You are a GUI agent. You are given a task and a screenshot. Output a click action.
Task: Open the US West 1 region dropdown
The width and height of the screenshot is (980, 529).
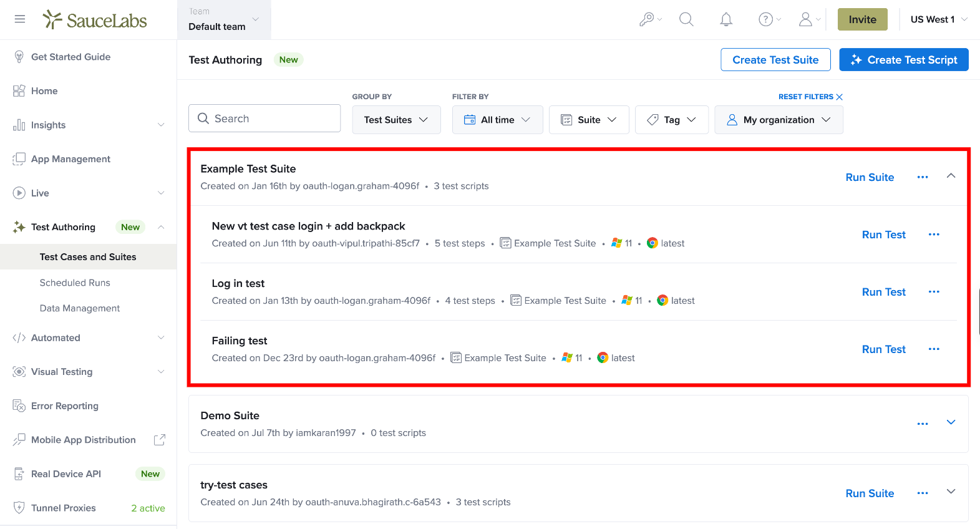939,19
